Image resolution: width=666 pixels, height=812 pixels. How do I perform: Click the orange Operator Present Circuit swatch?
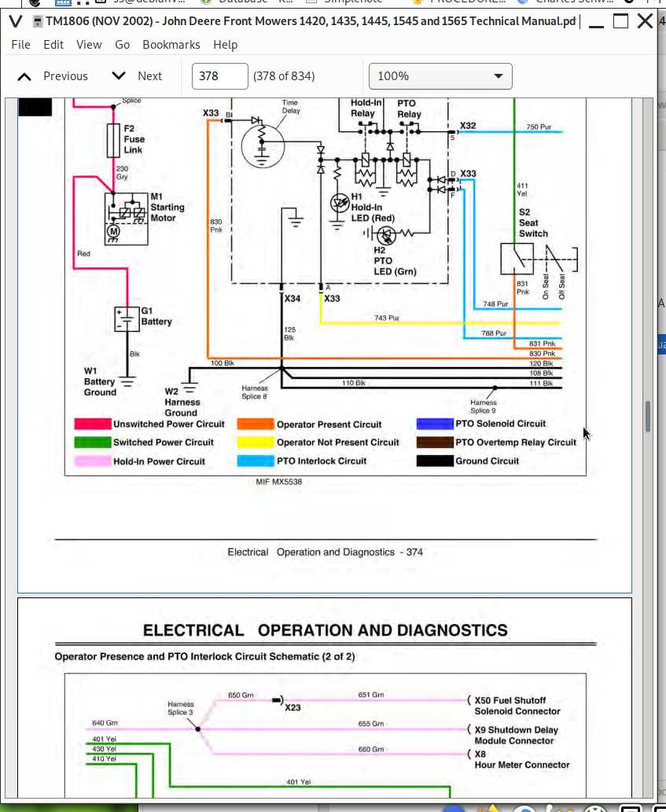coord(256,424)
